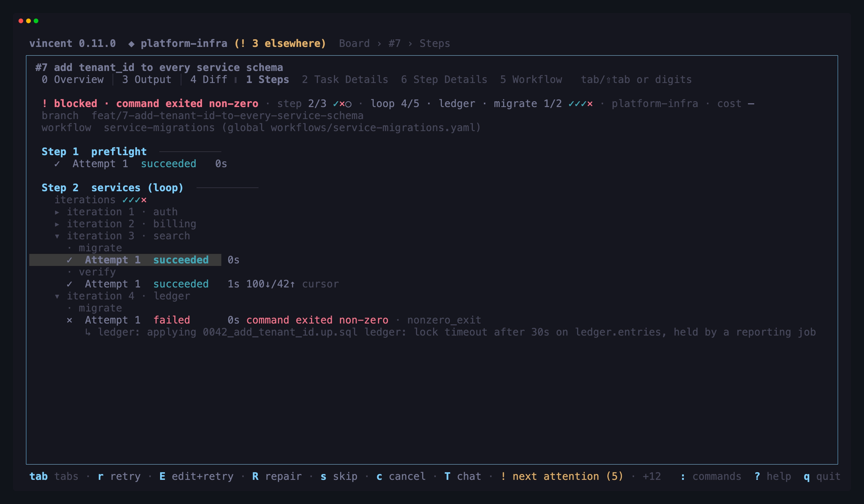Click the 'r retry' shortcut
The height and width of the screenshot is (504, 864).
119,476
